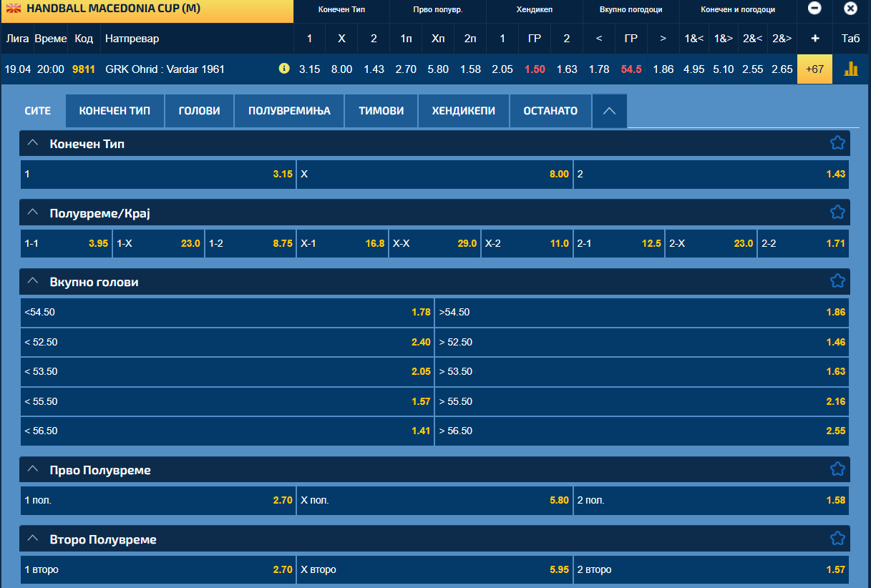The image size is (871, 588).
Task: Star the Второ Полувреме market
Action: point(837,539)
